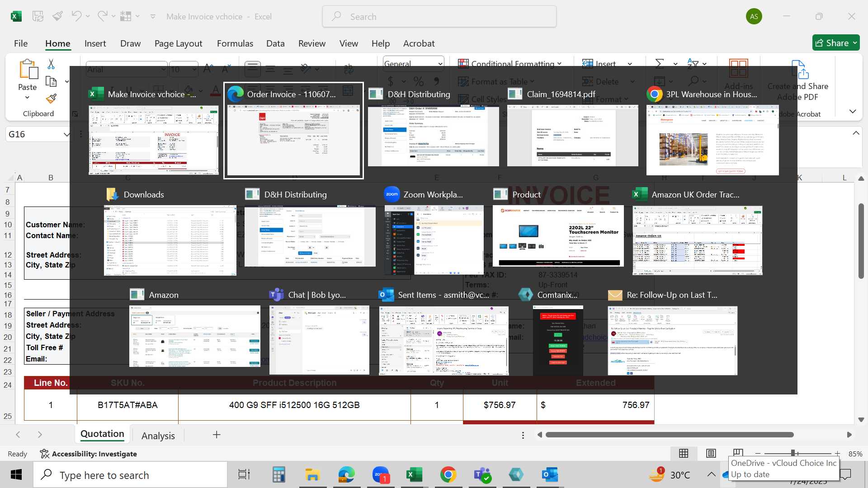Switch to the Data ribbon tab

(275, 43)
